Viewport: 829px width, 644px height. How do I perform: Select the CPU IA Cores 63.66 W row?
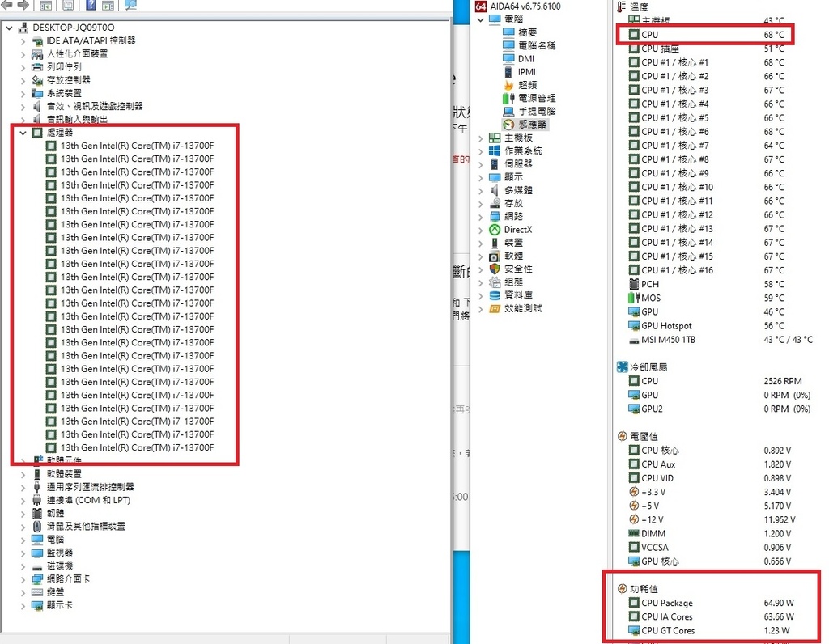point(711,616)
